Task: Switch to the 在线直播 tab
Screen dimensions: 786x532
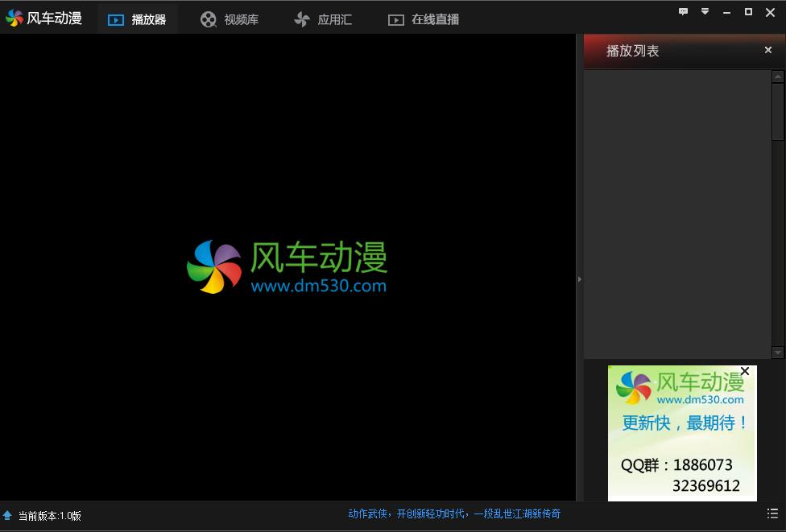Action: 423,19
